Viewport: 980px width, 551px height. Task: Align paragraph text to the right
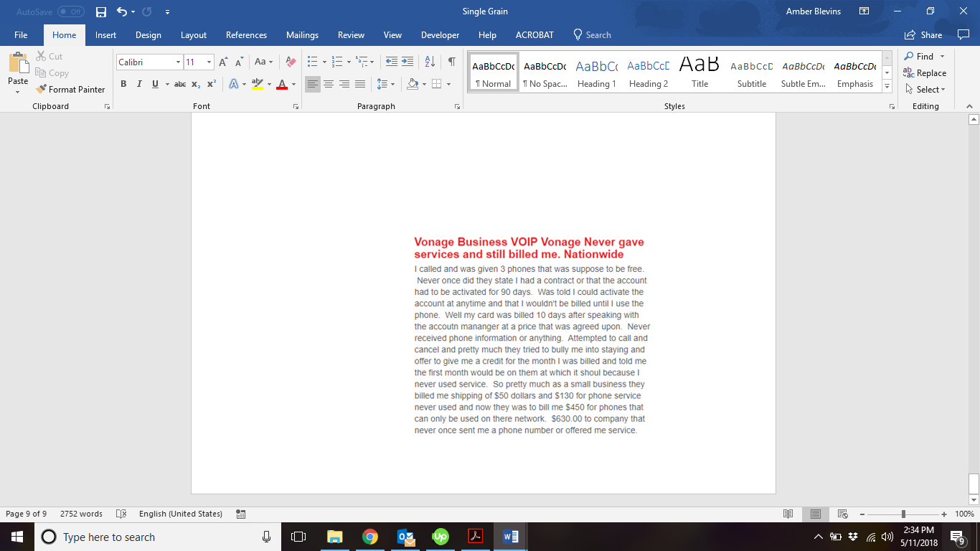point(344,84)
